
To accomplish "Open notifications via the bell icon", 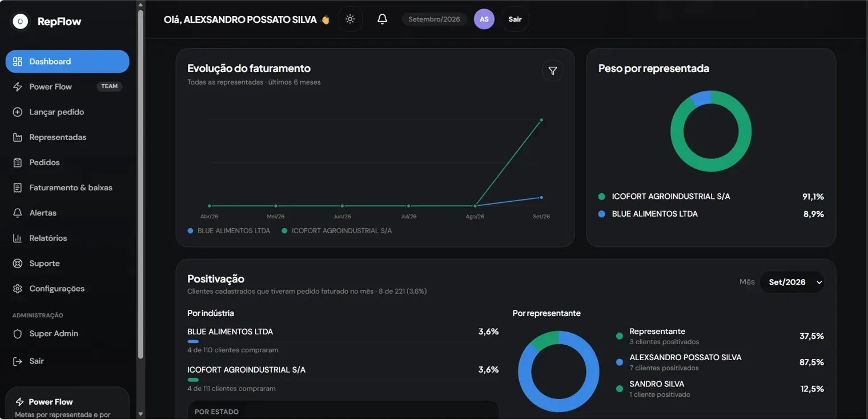I will [x=383, y=19].
